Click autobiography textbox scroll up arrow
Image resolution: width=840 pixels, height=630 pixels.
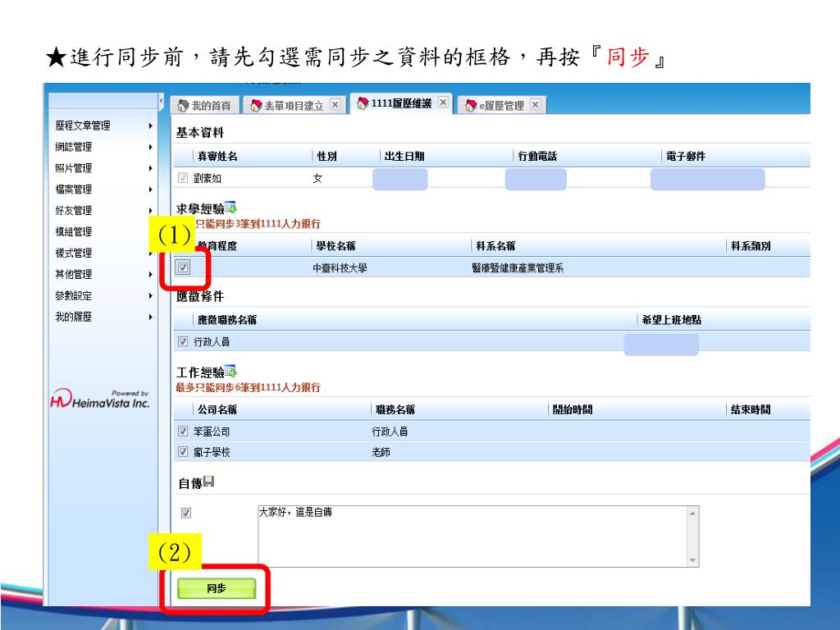(x=692, y=514)
